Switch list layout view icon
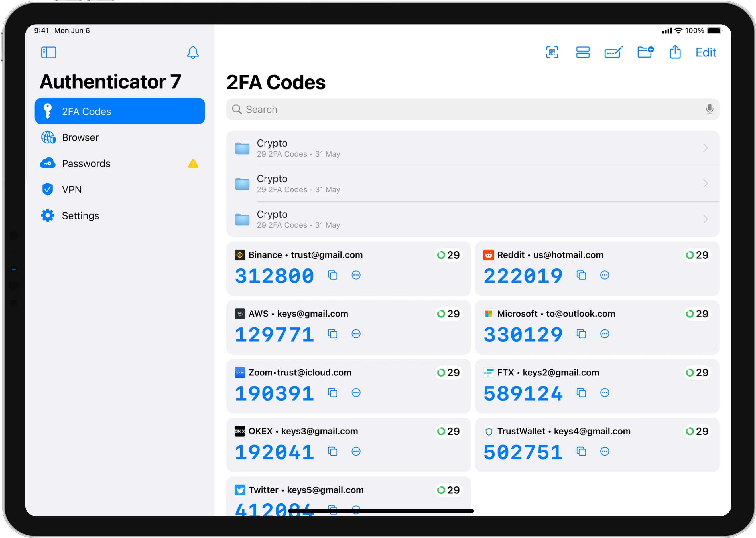756x538 pixels. 583,52
